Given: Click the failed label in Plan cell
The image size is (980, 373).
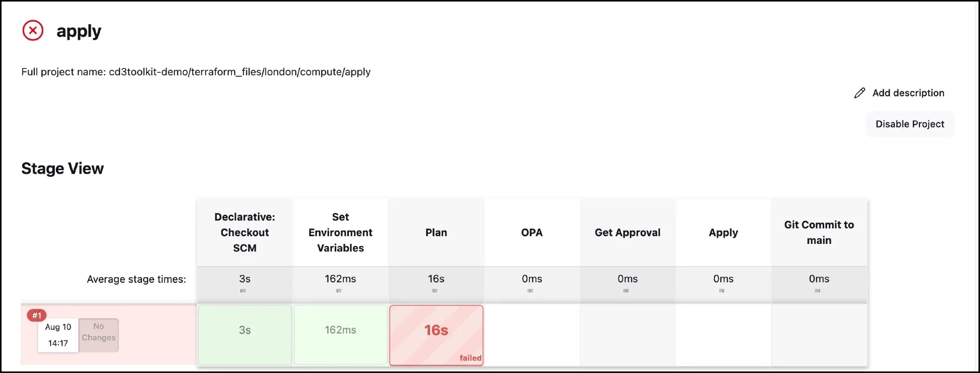Looking at the screenshot, I should (471, 358).
